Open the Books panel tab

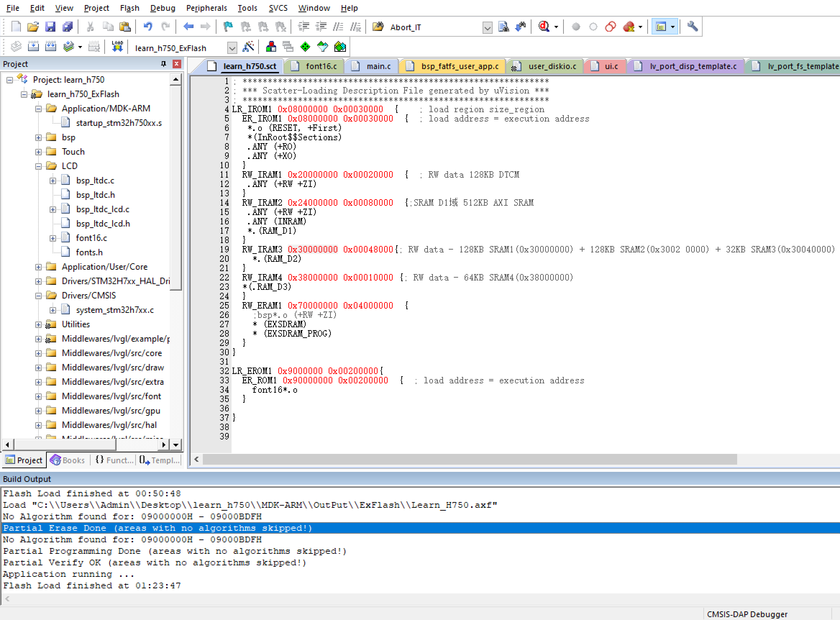point(68,460)
